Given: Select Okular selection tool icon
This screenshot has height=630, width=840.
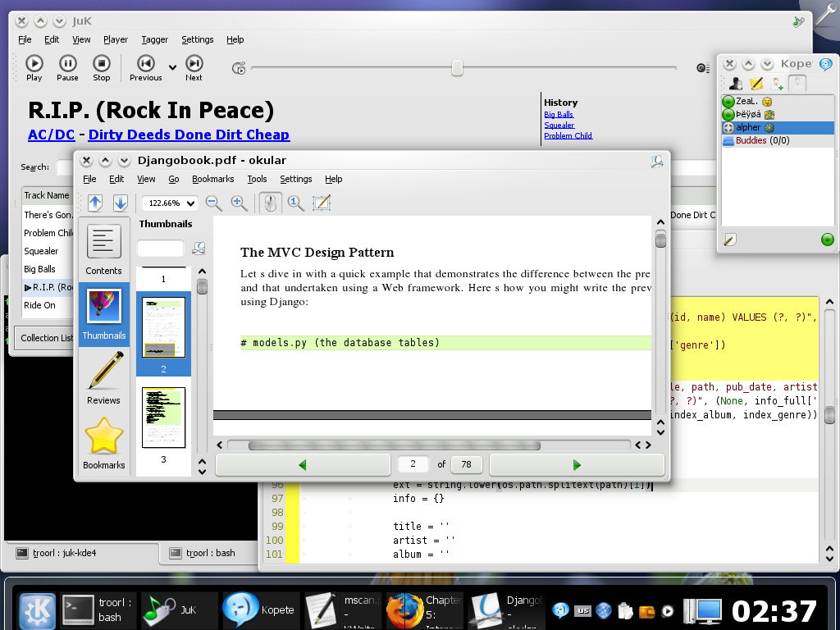Looking at the screenshot, I should click(x=322, y=203).
